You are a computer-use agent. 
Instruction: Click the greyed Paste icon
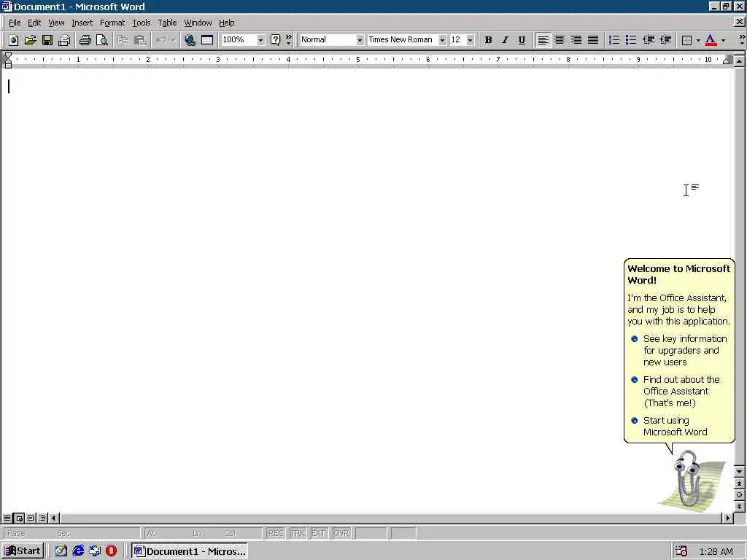coord(139,40)
